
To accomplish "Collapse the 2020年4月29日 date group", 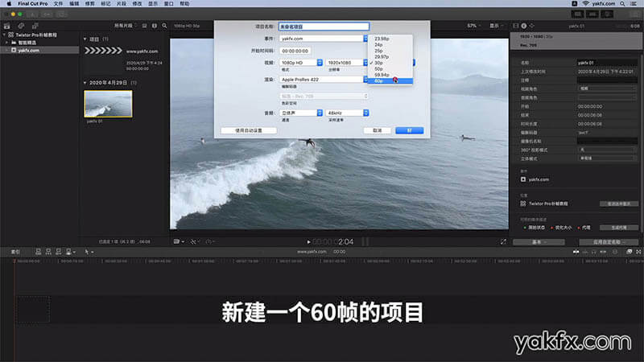I will point(85,83).
